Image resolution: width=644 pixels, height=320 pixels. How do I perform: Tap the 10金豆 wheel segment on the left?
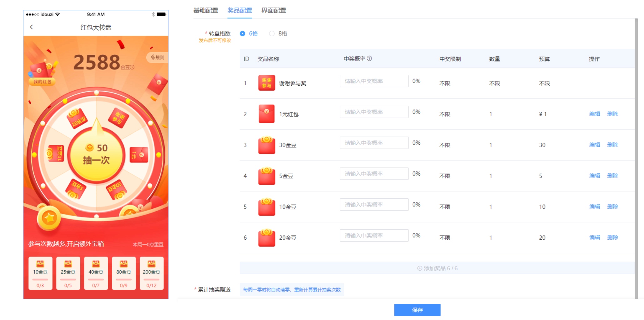[55, 153]
